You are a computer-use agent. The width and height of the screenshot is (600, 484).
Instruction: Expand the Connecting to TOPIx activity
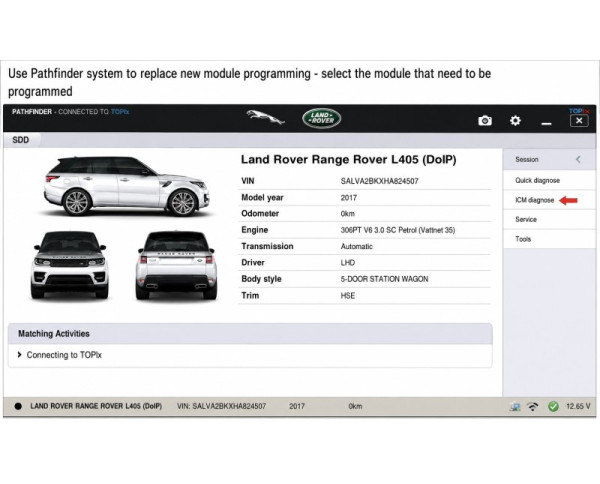(x=60, y=355)
